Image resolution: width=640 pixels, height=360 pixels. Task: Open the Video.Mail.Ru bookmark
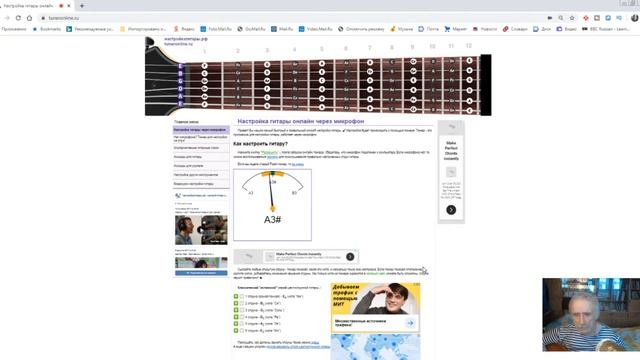(316, 29)
